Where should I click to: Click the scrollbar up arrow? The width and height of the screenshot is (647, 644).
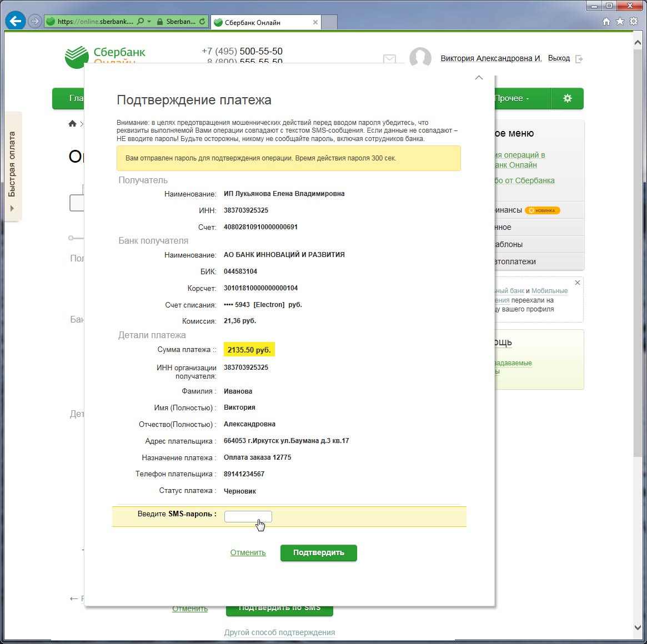(638, 43)
